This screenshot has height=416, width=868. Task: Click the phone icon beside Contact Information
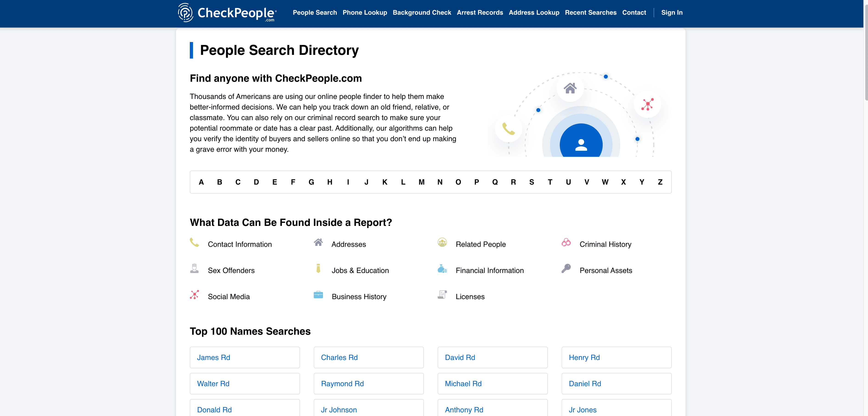coord(194,242)
